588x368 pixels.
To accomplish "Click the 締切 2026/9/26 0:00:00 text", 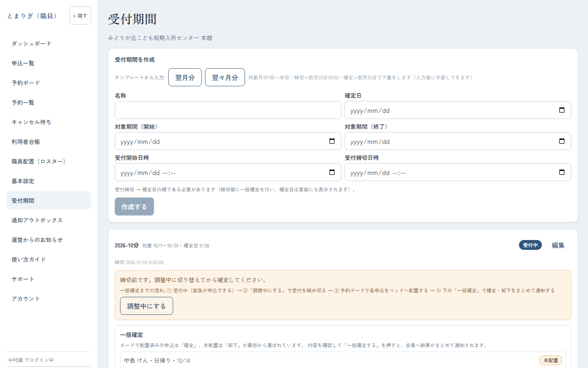I will click(x=139, y=263).
